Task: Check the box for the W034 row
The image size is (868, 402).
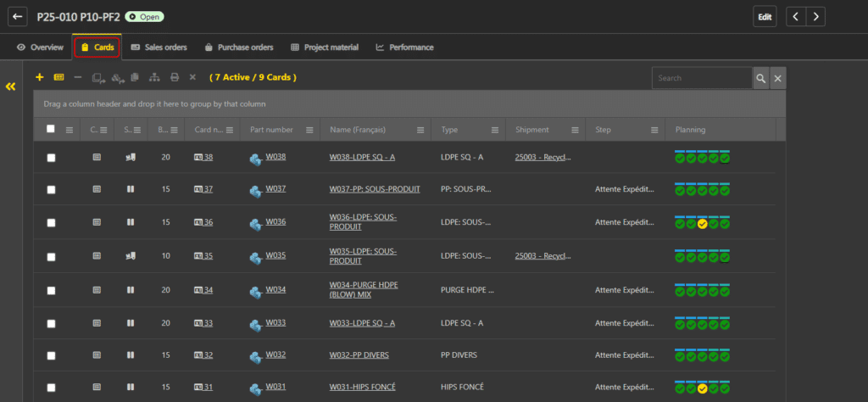Action: point(51,290)
